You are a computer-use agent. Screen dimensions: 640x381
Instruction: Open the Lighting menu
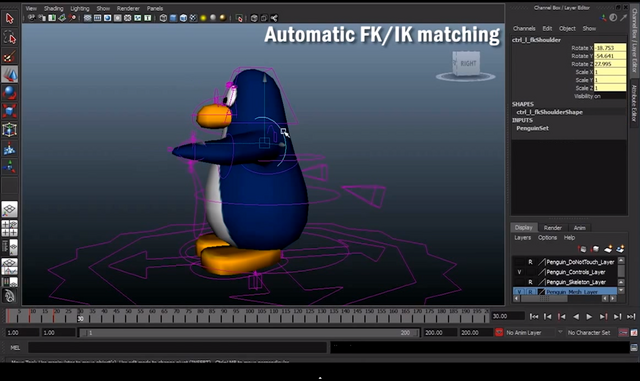[80, 8]
